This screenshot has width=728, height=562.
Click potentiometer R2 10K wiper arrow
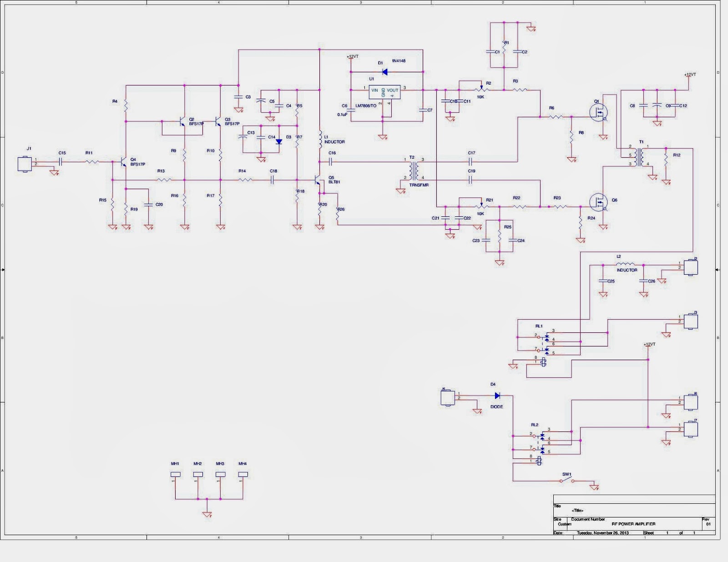[x=481, y=87]
